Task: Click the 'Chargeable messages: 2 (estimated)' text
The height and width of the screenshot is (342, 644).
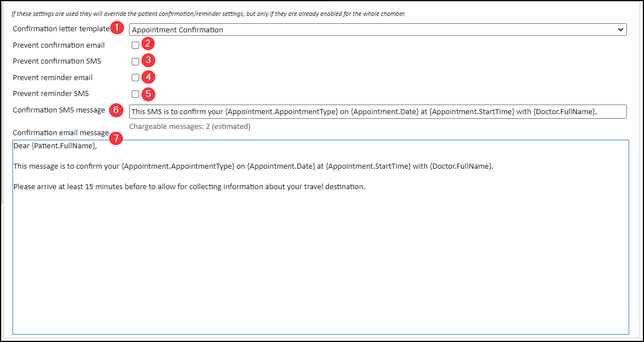Action: click(x=189, y=127)
